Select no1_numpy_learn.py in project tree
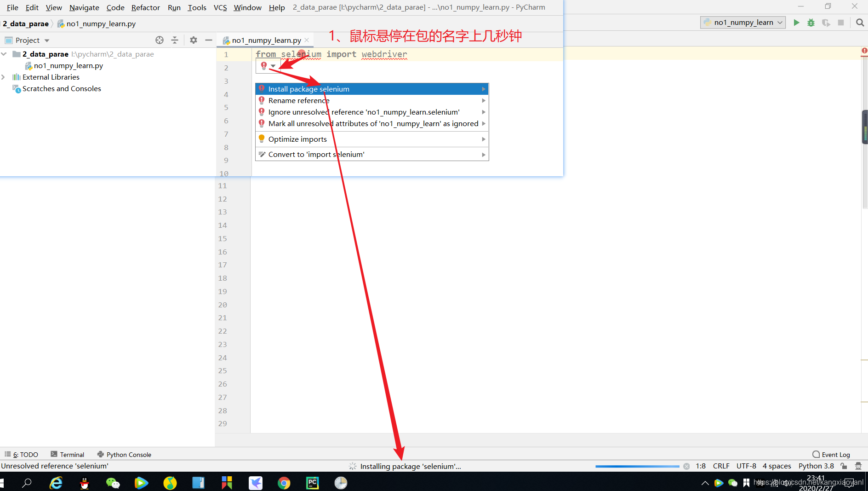This screenshot has width=868, height=491. [x=68, y=65]
